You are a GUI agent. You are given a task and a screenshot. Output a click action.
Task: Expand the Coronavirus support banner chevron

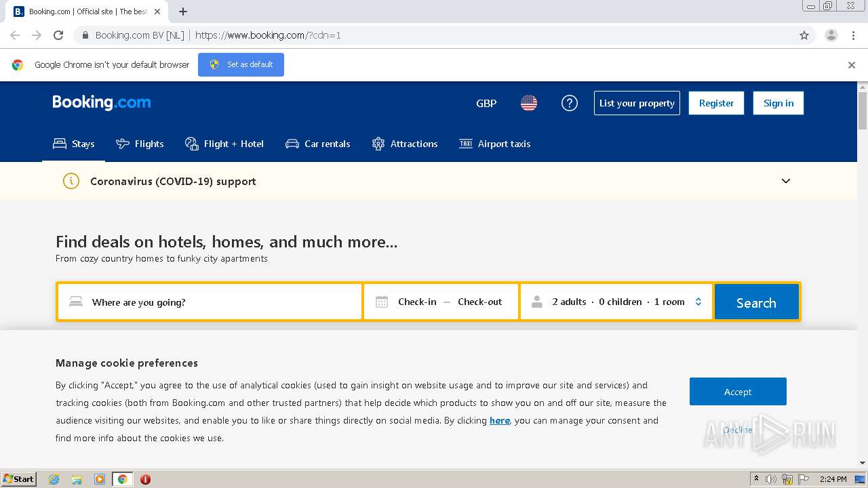(x=786, y=181)
